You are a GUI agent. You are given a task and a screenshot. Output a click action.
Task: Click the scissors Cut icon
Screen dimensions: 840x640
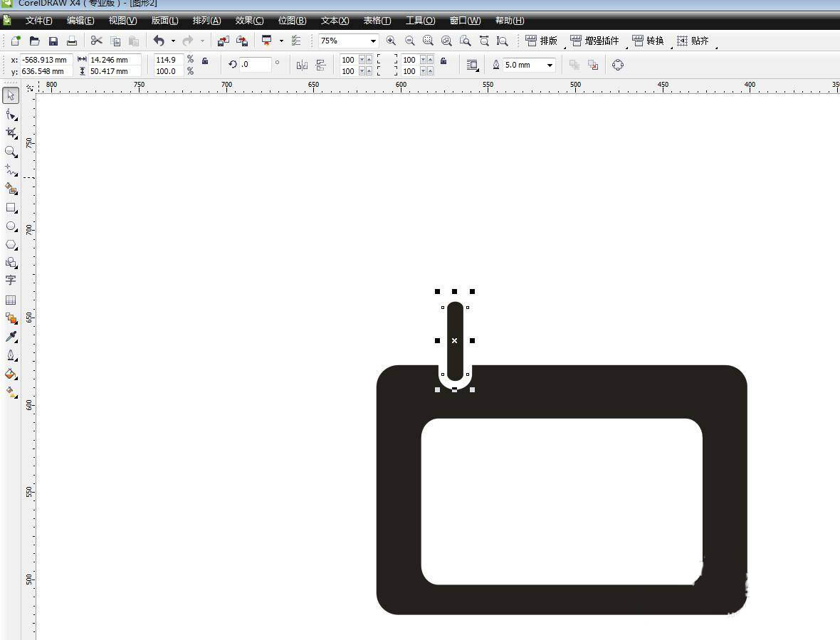[x=96, y=41]
